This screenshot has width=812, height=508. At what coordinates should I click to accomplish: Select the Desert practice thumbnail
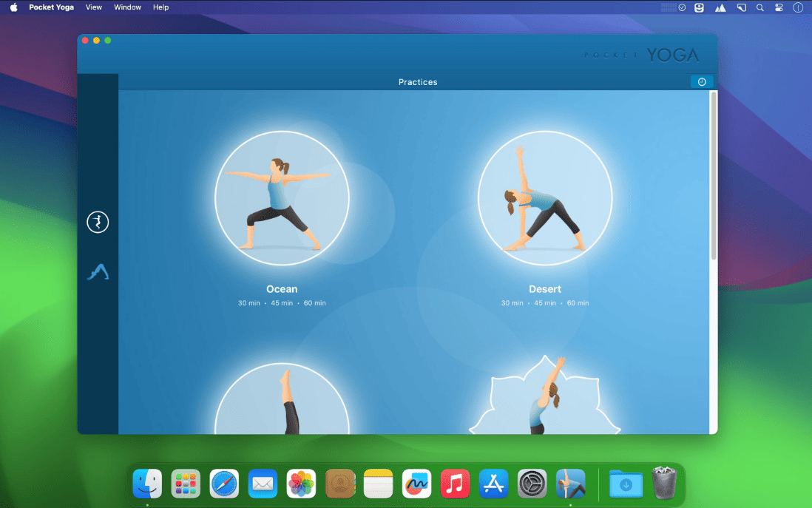[x=545, y=198]
